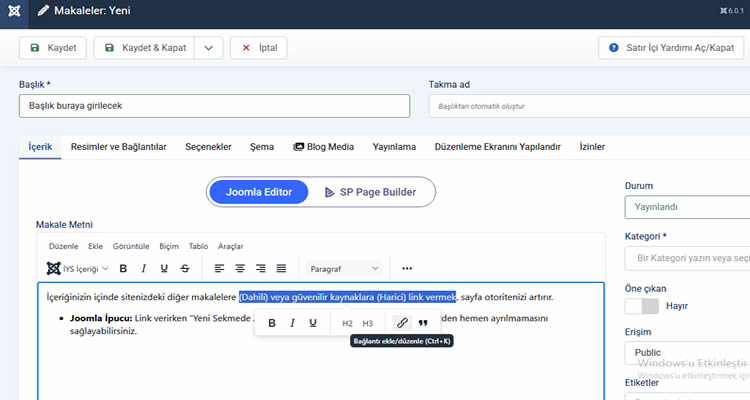750x400 pixels.
Task: Open the Paragraf format dropdown
Action: point(344,269)
